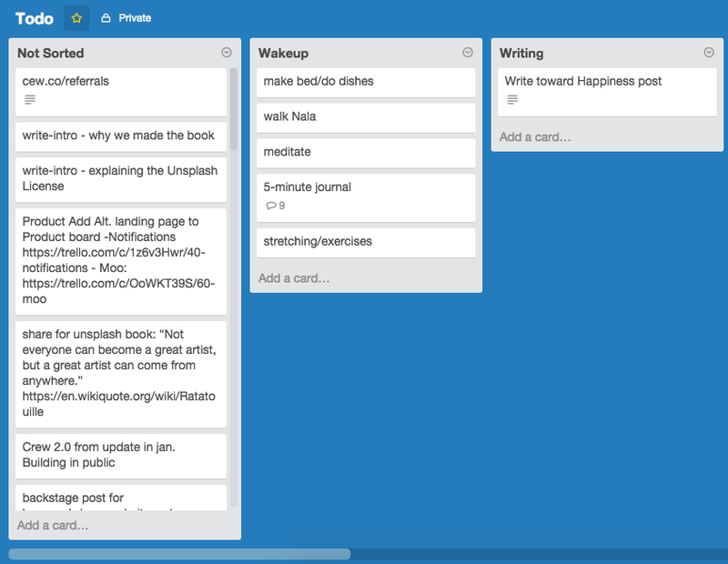
Task: Add a card to Not Sorted list
Action: coord(53,525)
